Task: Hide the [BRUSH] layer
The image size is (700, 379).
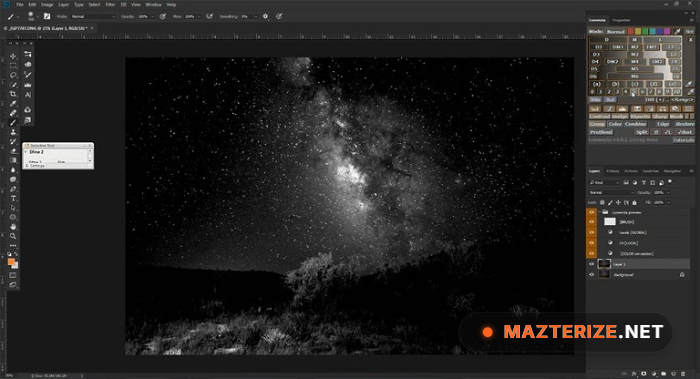Action: [592, 222]
